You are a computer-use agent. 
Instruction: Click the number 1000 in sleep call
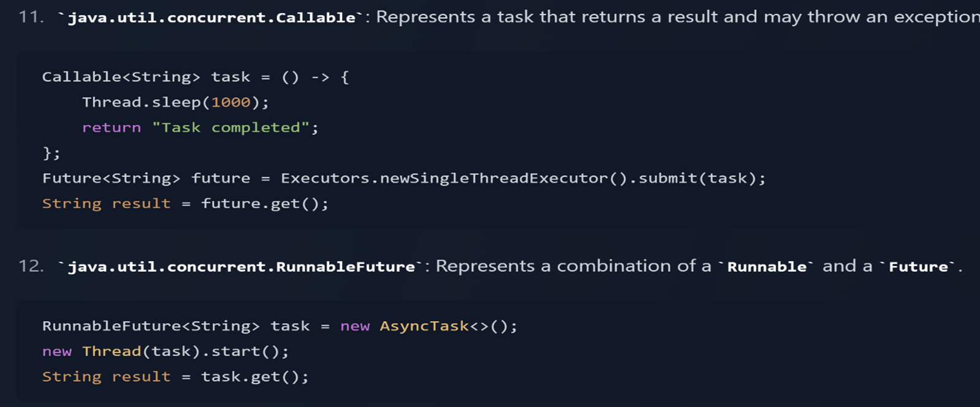click(x=231, y=102)
